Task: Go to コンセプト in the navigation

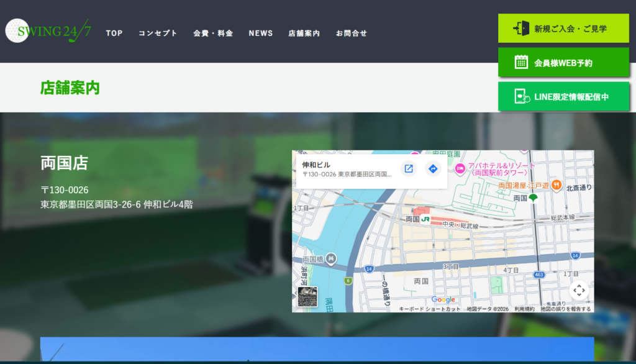Action: click(158, 33)
